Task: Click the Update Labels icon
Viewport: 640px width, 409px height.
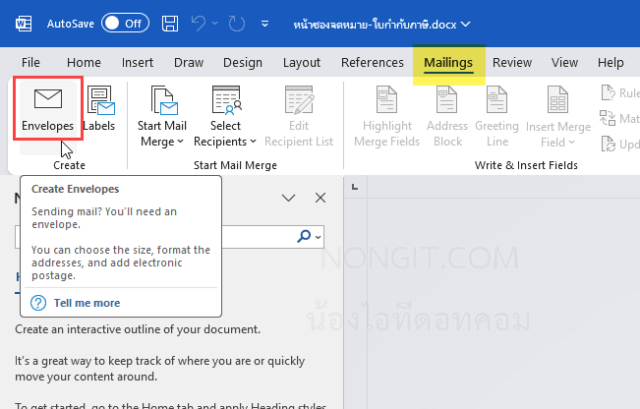Action: [608, 144]
